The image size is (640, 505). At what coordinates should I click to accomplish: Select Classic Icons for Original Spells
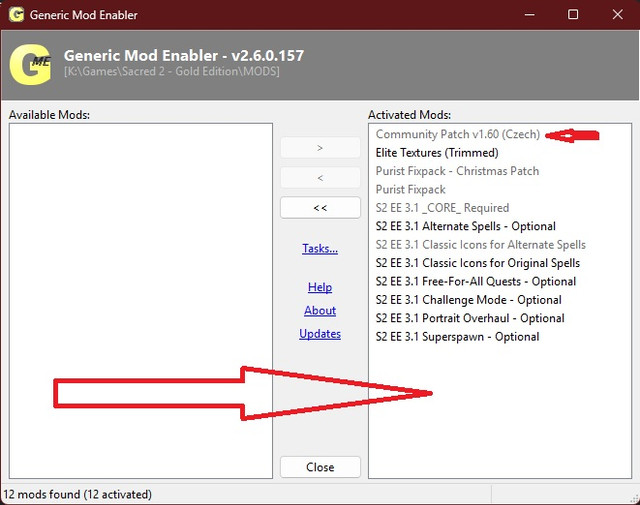point(478,263)
